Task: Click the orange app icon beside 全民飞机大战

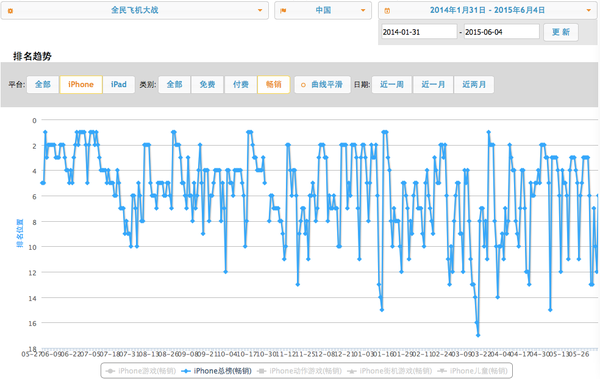Action: [10, 11]
